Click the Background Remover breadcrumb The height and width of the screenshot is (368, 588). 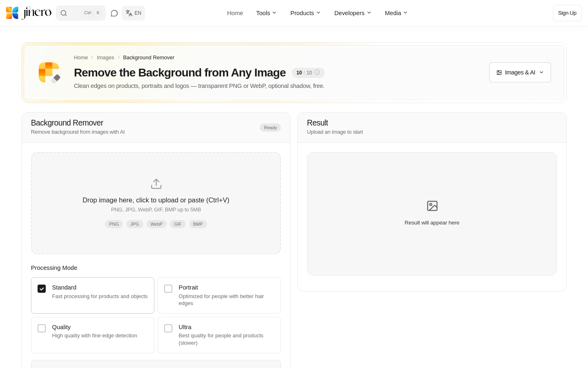(149, 58)
